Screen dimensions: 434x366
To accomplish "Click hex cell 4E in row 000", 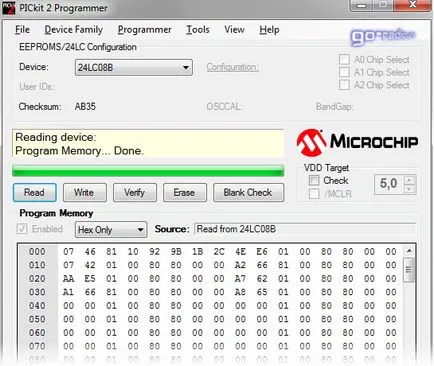I will tap(240, 251).
